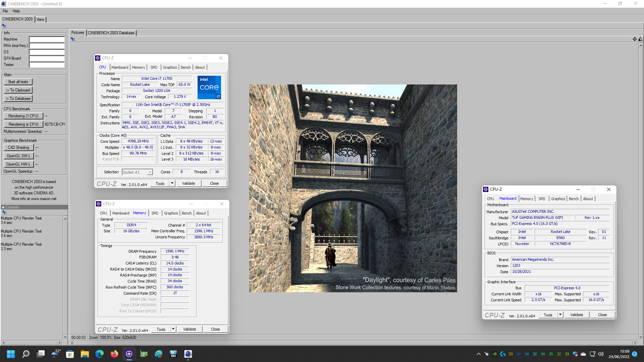Click the To Clipboard button
The image size is (644, 362).
18,90
